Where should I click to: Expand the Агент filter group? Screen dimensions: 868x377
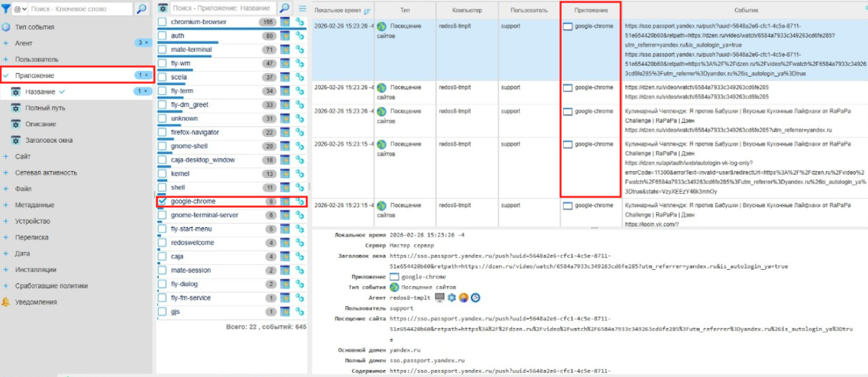[x=6, y=43]
